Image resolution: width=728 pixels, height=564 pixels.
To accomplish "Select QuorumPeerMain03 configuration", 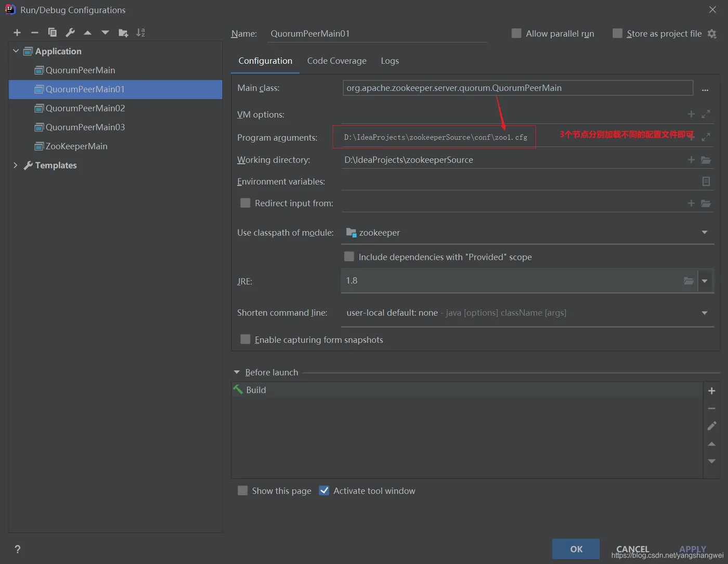I will [115, 127].
